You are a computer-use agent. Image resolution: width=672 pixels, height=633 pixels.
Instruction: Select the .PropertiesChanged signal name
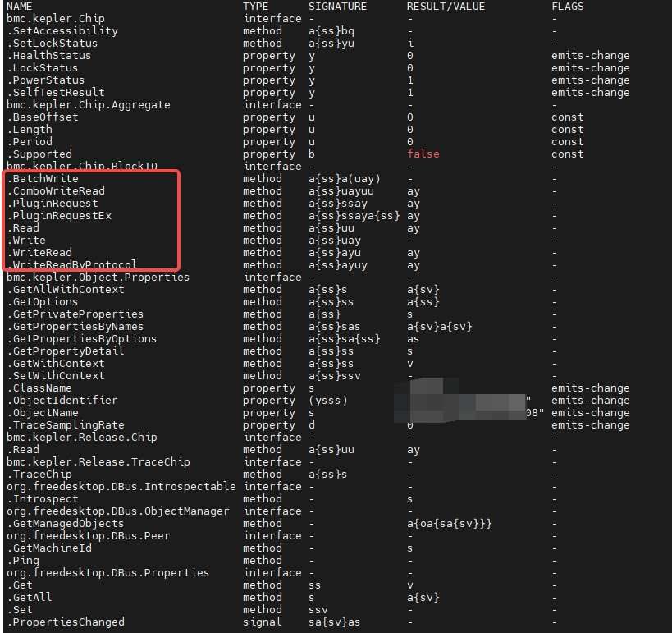[66, 622]
